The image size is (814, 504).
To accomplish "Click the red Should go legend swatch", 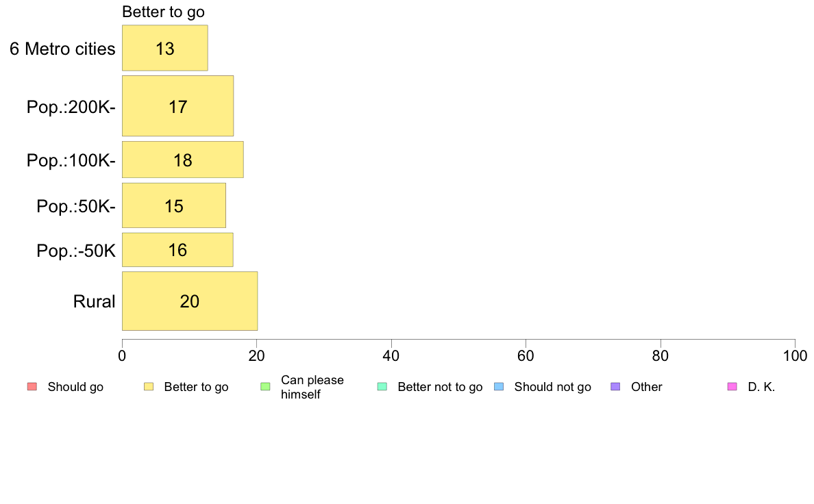I will pyautogui.click(x=32, y=387).
